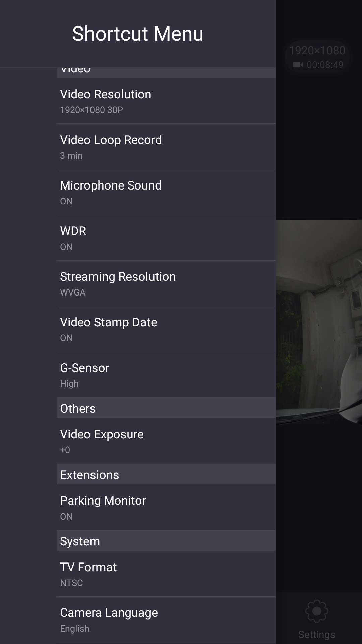The height and width of the screenshot is (644, 362).
Task: Toggle the Video Stamp Date option
Action: tap(166, 329)
